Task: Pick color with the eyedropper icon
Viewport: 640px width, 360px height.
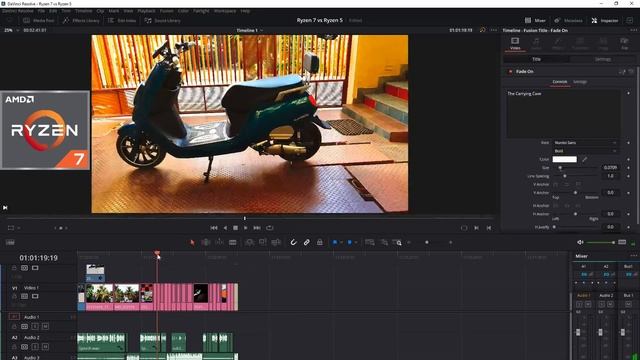Action: click(x=584, y=159)
